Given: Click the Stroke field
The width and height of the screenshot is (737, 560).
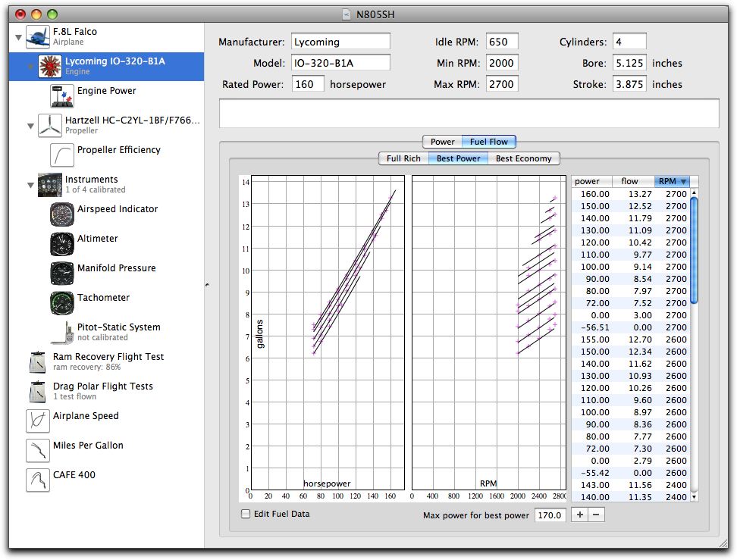Looking at the screenshot, I should tap(630, 84).
